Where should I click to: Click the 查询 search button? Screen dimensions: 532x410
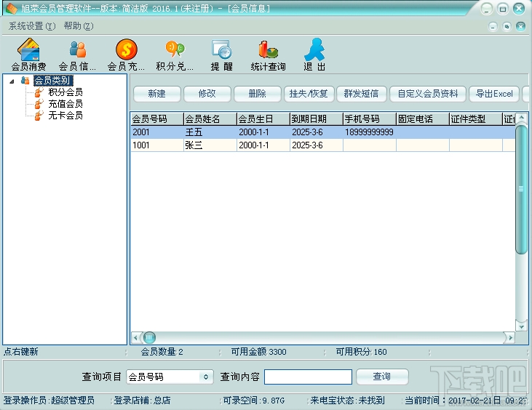[x=382, y=377]
